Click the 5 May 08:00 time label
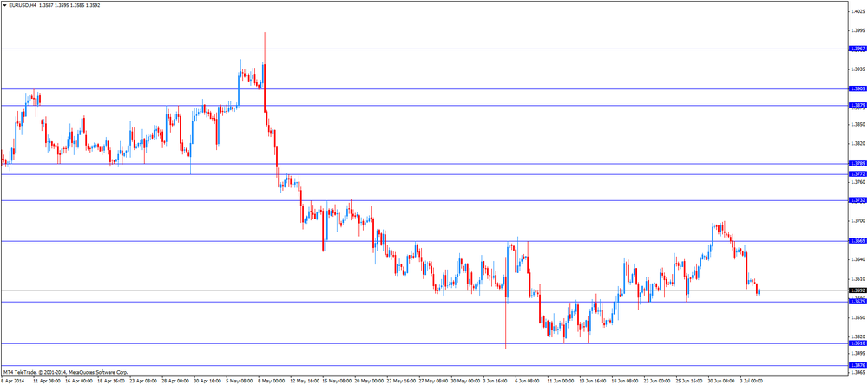 tap(240, 382)
